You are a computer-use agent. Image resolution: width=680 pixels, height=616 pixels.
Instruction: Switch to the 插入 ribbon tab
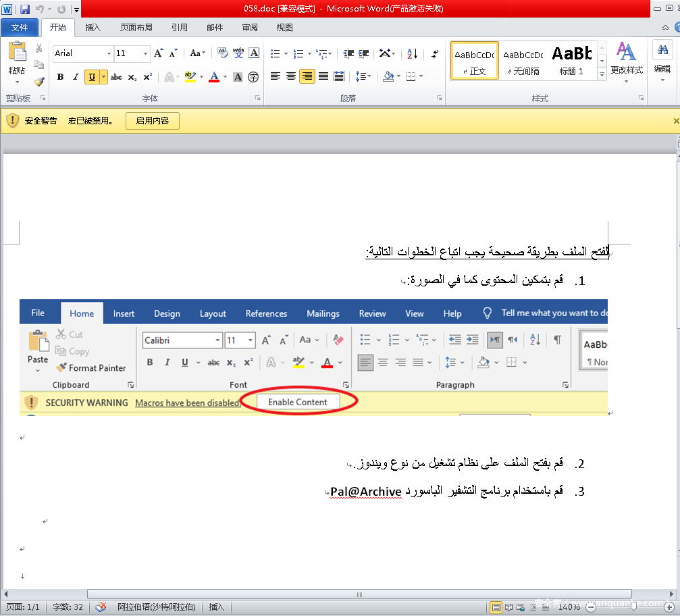[x=93, y=28]
